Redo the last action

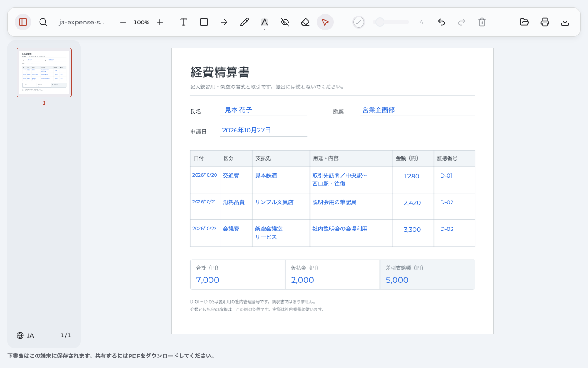pyautogui.click(x=462, y=22)
